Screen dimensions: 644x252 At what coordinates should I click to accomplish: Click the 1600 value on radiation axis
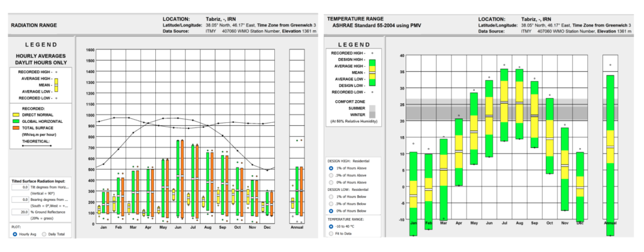90,50
